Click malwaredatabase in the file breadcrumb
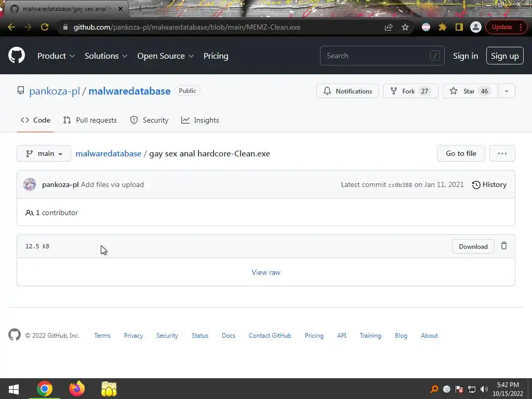The image size is (532, 399). [108, 153]
